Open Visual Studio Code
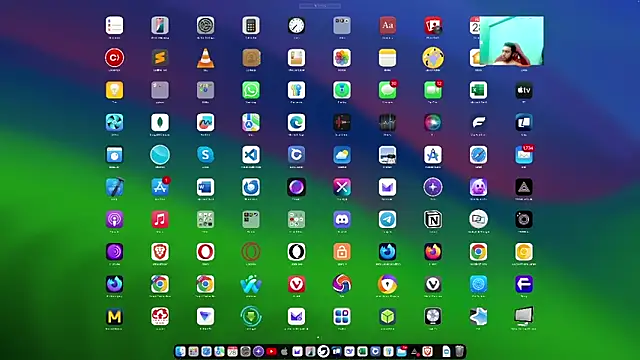Image resolution: width=640 pixels, height=360 pixels. [x=251, y=155]
